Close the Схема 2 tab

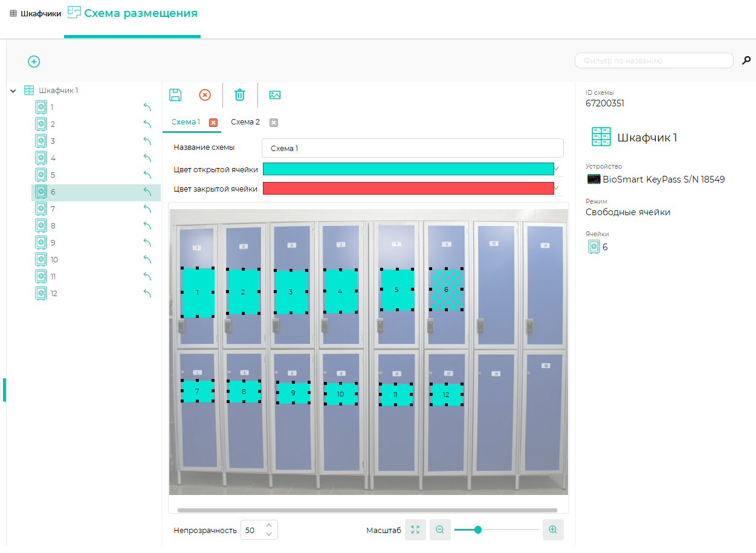(x=274, y=123)
